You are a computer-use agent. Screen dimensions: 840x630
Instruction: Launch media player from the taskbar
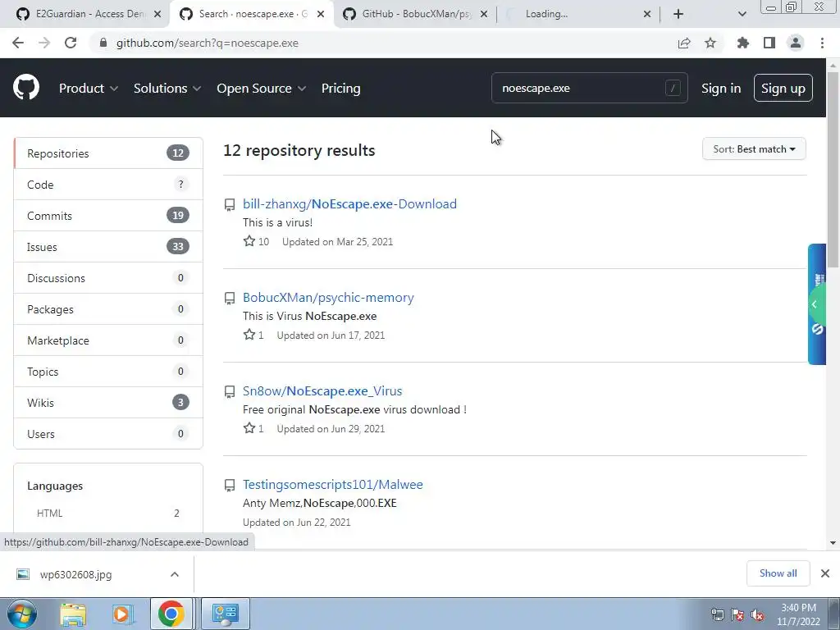(123, 614)
